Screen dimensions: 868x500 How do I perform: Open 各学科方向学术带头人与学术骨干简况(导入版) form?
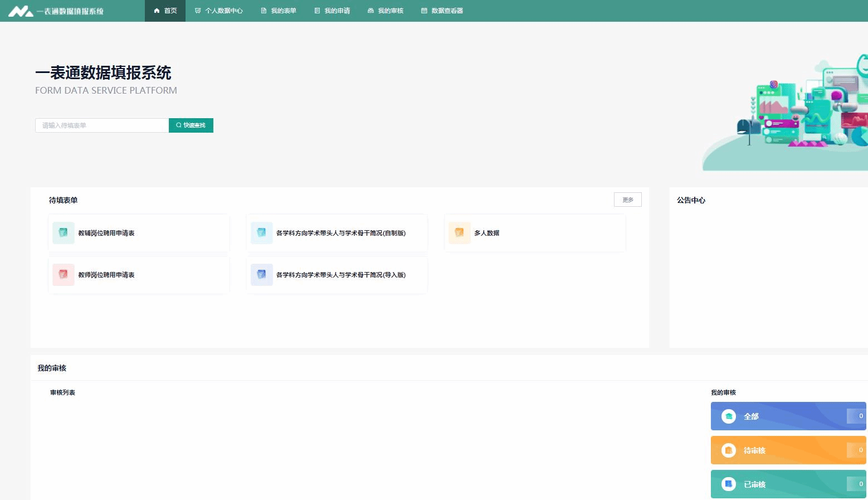(x=341, y=275)
